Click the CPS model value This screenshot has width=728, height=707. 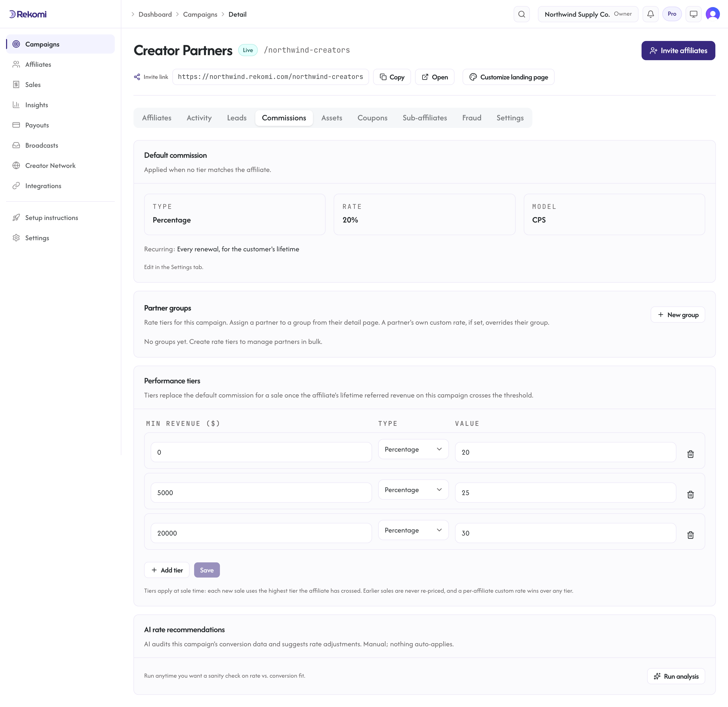tap(539, 220)
